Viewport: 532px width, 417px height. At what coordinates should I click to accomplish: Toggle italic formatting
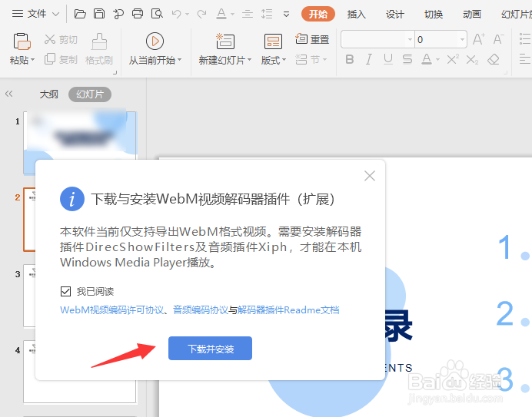369,59
